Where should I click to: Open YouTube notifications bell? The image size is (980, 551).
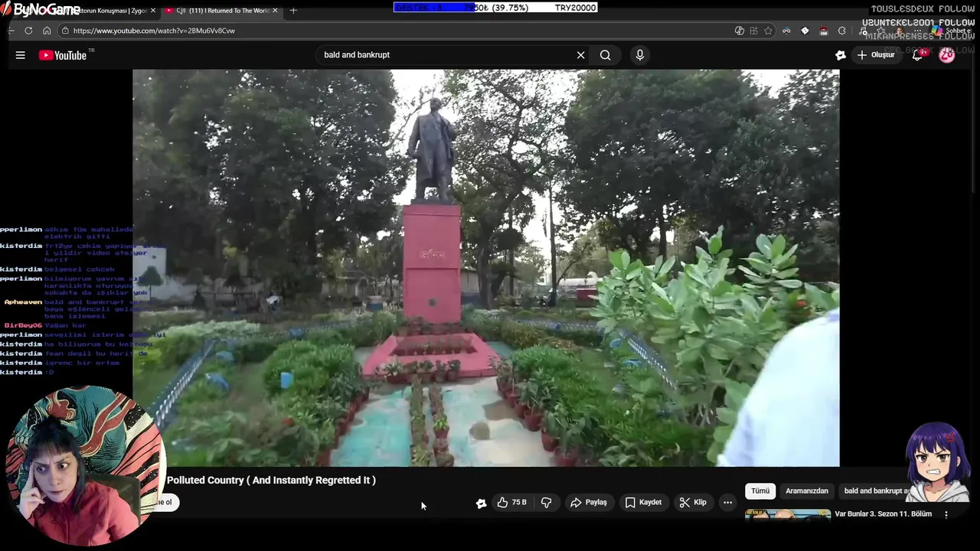tap(917, 55)
